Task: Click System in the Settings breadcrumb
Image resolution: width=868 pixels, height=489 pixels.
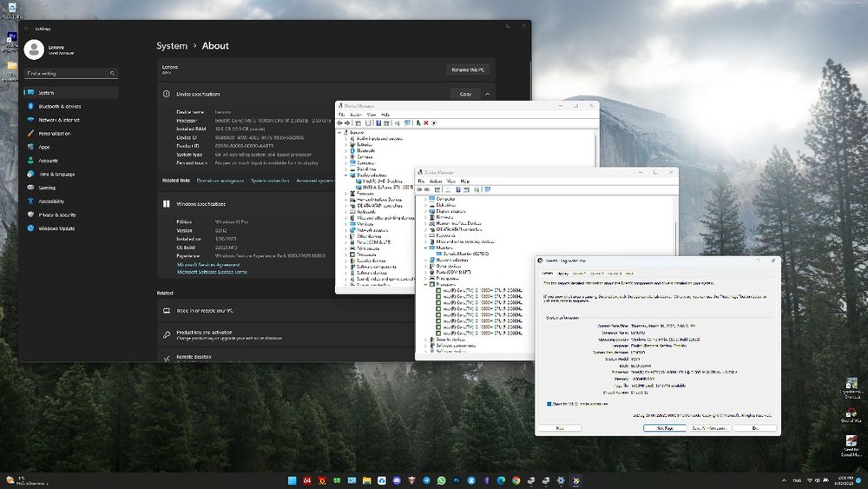Action: [x=172, y=46]
